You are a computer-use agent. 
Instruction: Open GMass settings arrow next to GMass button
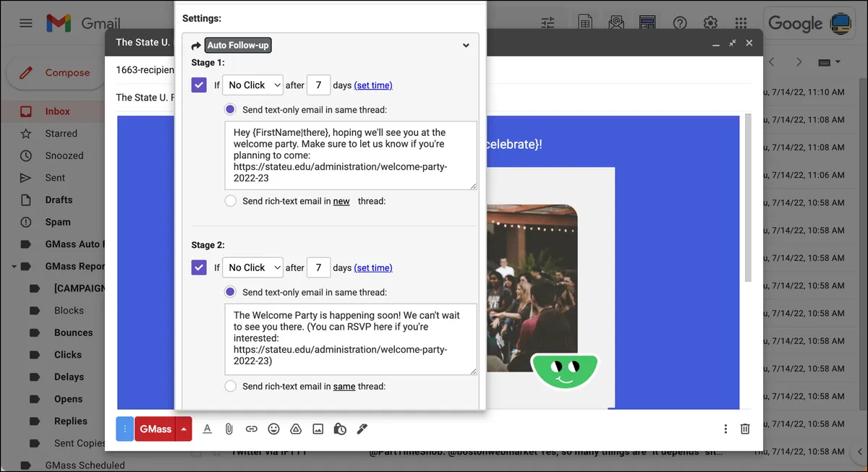[184, 429]
